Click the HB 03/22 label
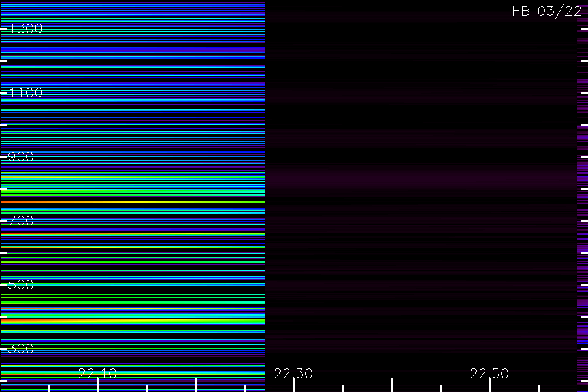Image resolution: width=588 pixels, height=392 pixels. (547, 11)
